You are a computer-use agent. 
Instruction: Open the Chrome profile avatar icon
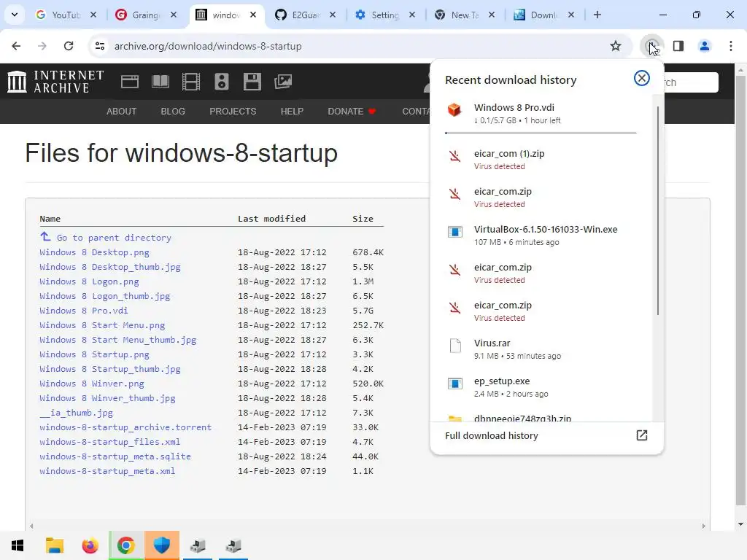tap(704, 46)
